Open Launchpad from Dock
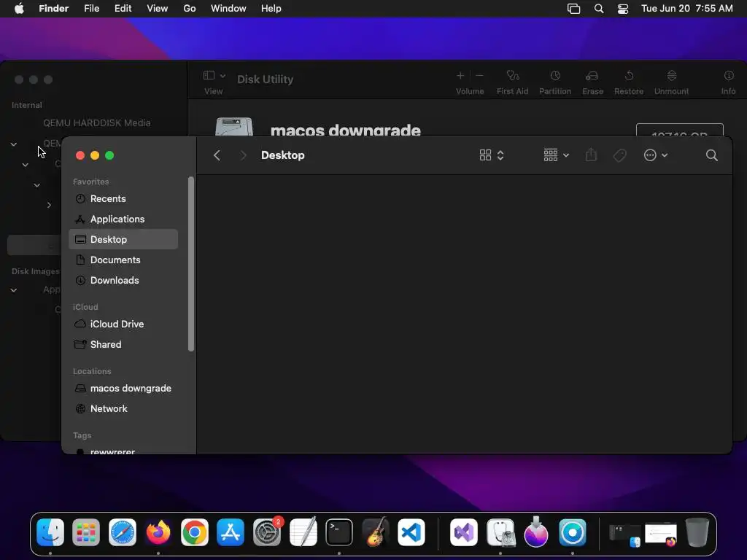The width and height of the screenshot is (747, 560). (86, 532)
